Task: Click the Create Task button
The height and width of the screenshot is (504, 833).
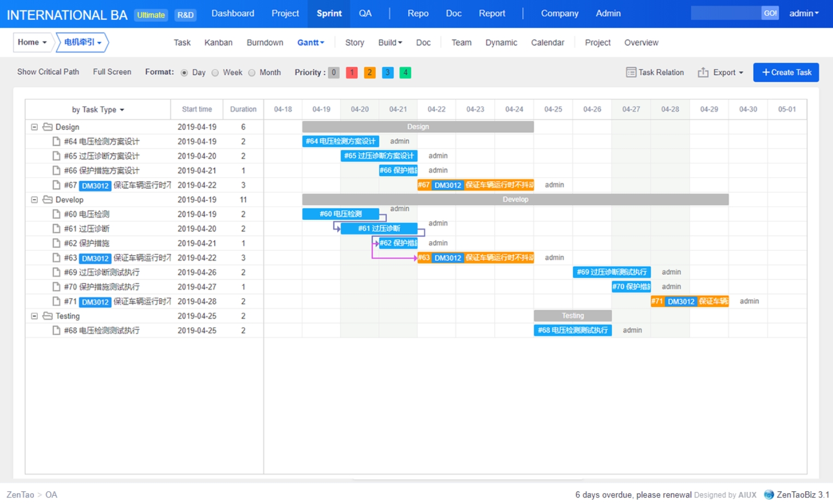Action: click(786, 72)
